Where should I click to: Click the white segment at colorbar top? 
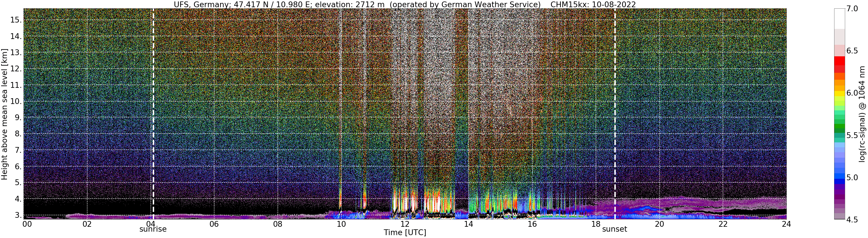click(x=839, y=18)
